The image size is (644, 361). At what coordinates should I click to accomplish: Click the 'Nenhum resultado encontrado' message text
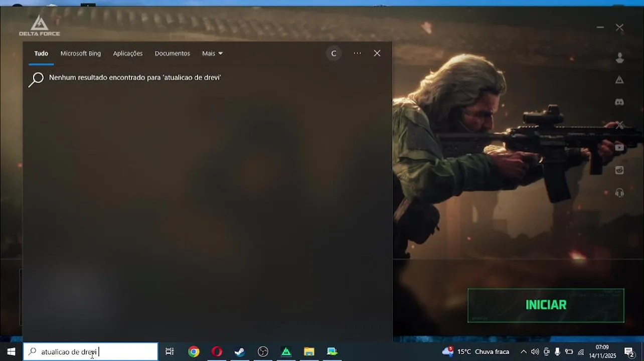[135, 78]
